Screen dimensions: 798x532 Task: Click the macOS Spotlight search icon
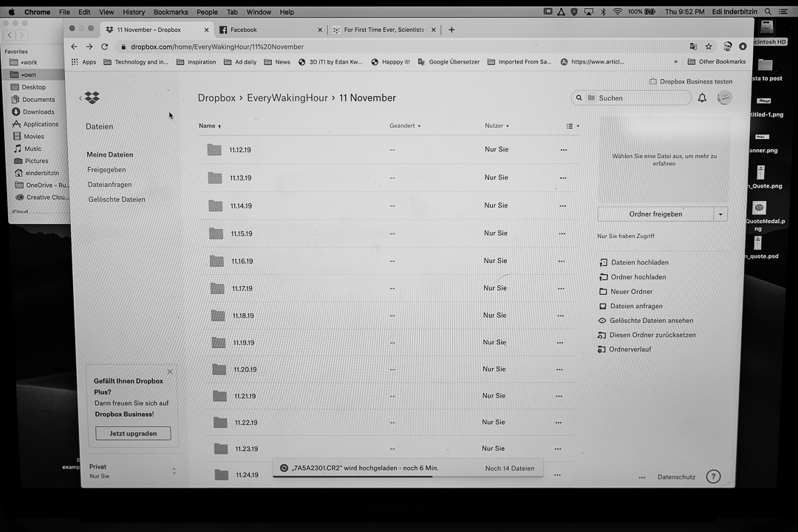point(768,12)
